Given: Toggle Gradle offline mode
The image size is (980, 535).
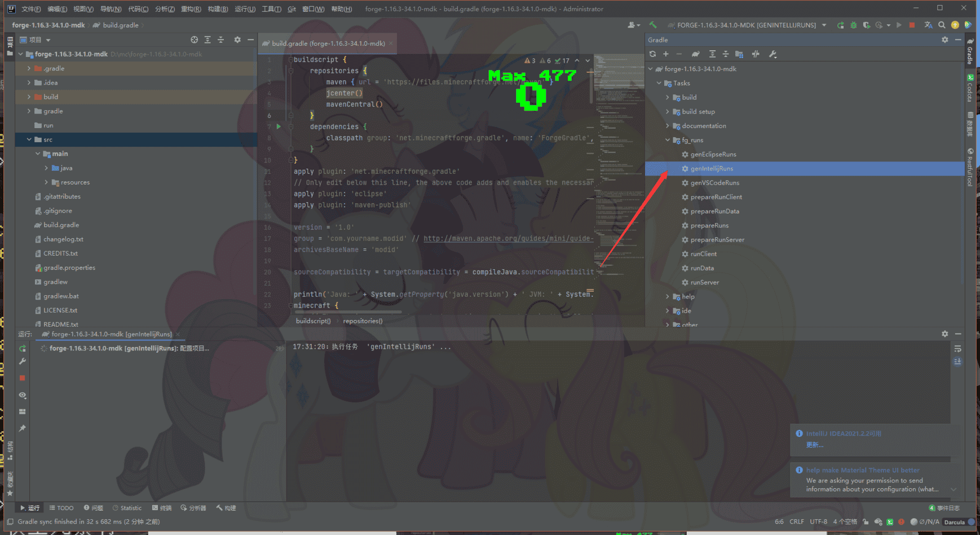Looking at the screenshot, I should [x=756, y=54].
